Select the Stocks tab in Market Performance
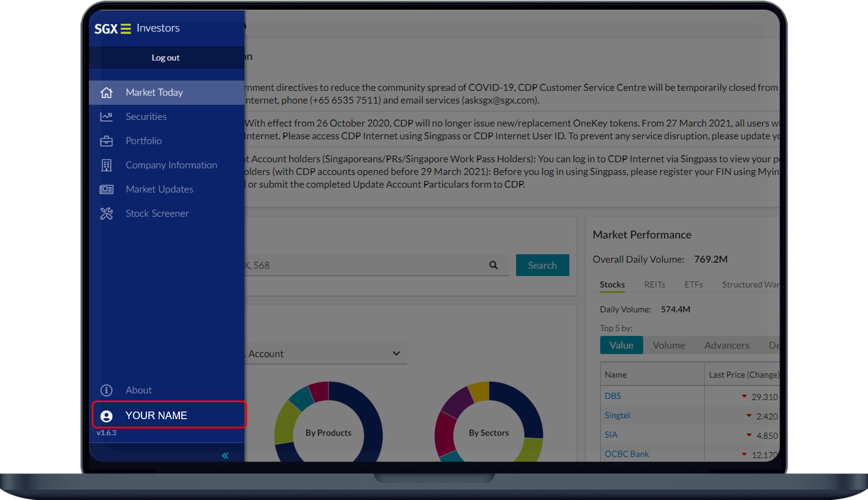 [612, 284]
